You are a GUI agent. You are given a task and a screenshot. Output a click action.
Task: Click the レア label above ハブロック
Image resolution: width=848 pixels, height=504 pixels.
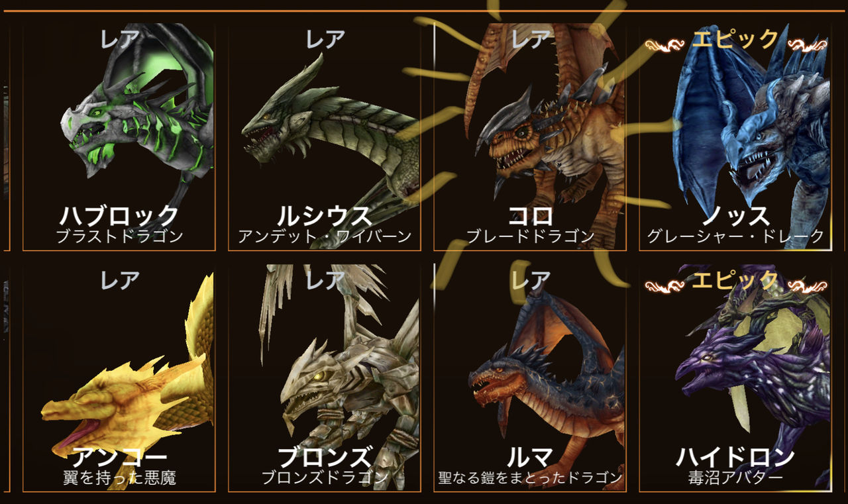[120, 40]
